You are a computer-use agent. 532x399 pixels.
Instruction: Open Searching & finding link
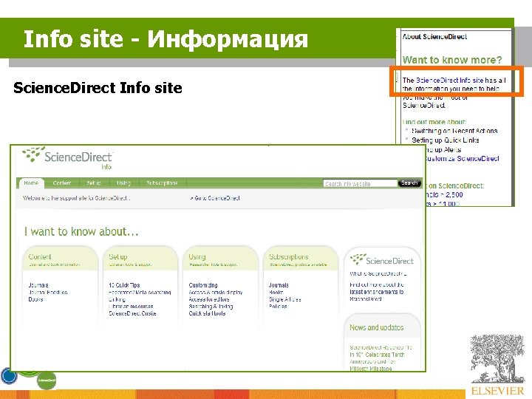tap(211, 307)
